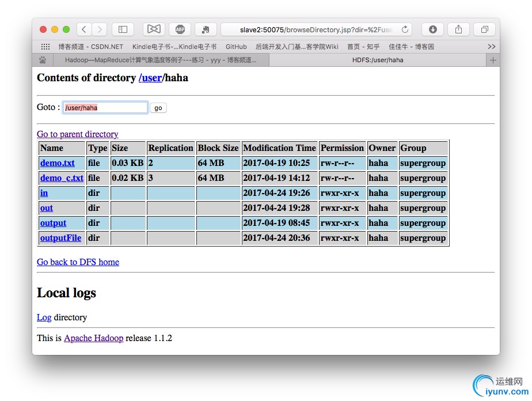Image resolution: width=532 pixels, height=401 pixels.
Task: Switch to the HDFS:/user/haha tab
Action: pyautogui.click(x=378, y=60)
